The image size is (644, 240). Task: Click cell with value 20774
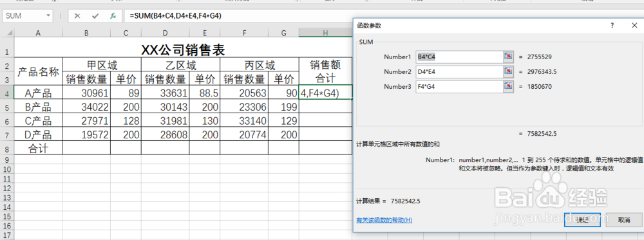244,134
